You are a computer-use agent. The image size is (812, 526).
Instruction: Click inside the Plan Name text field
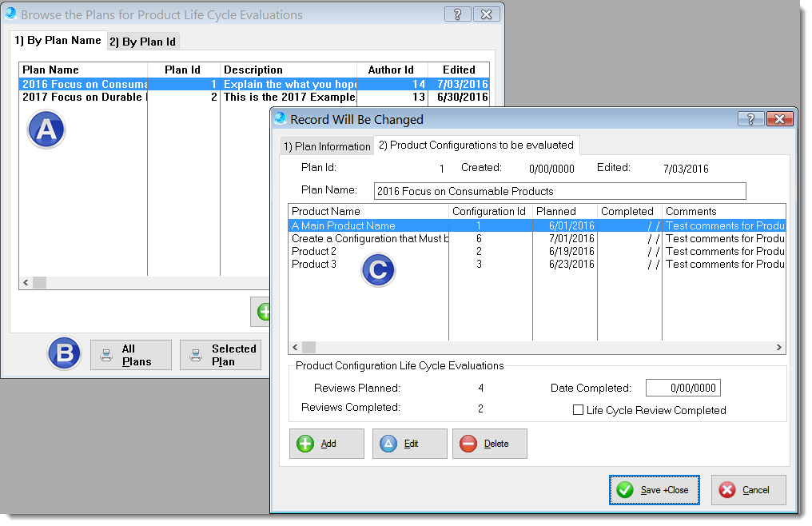click(559, 191)
